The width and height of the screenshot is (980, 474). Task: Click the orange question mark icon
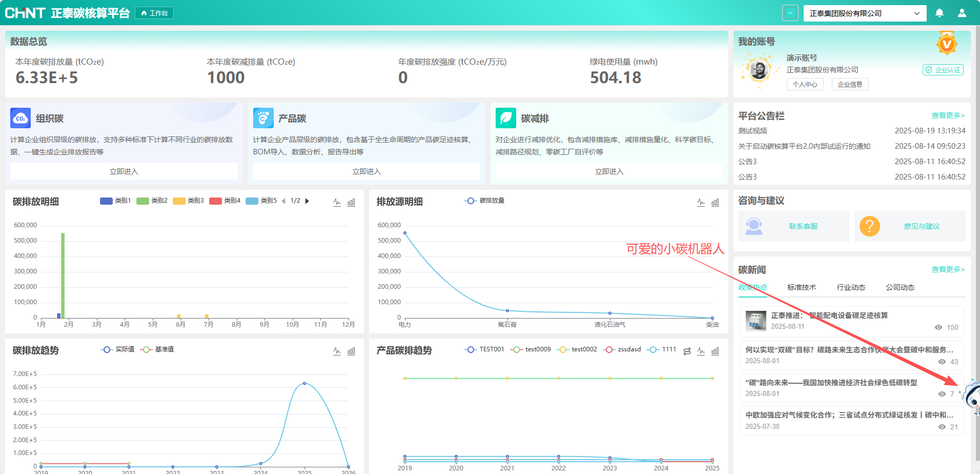point(869,226)
